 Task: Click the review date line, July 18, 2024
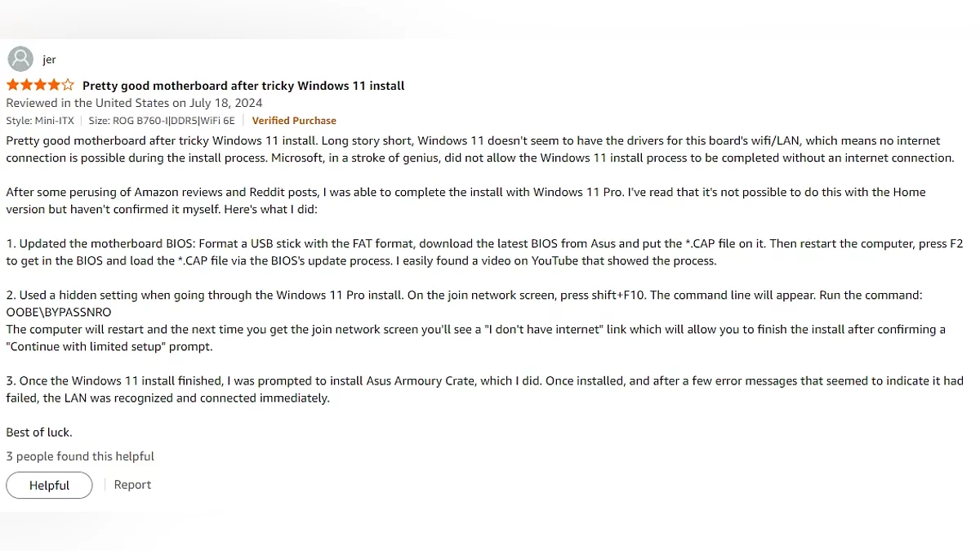[x=134, y=103]
